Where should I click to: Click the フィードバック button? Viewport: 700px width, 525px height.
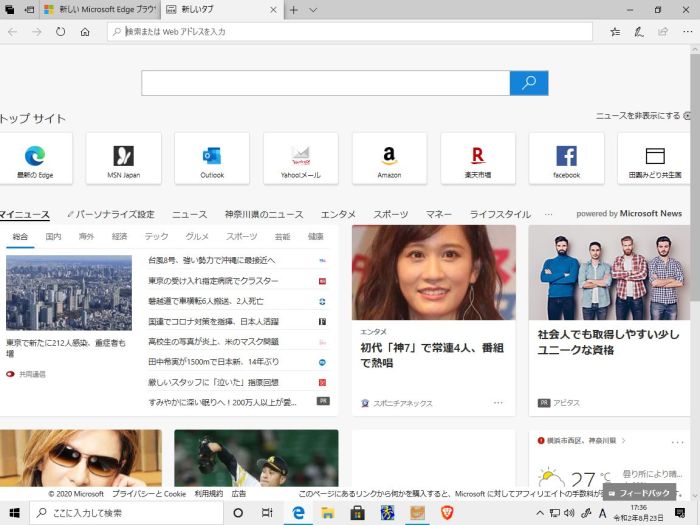(639, 493)
